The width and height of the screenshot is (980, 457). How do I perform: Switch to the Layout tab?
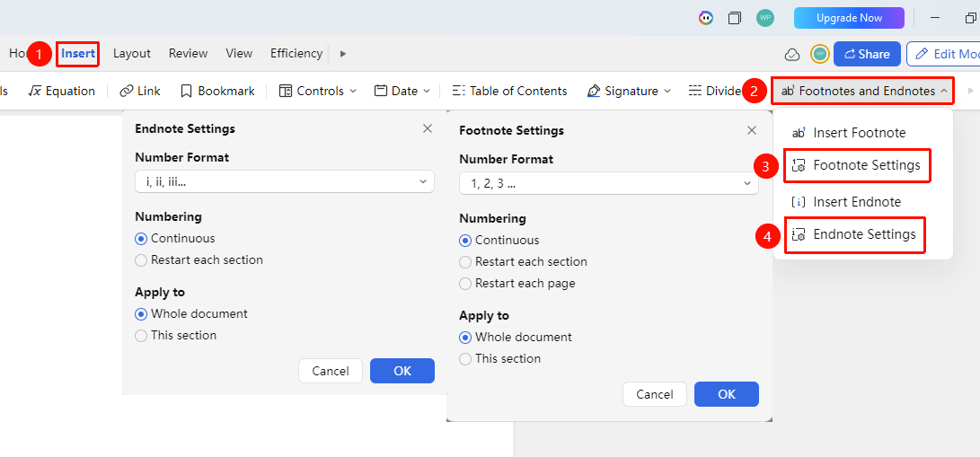[x=132, y=54]
